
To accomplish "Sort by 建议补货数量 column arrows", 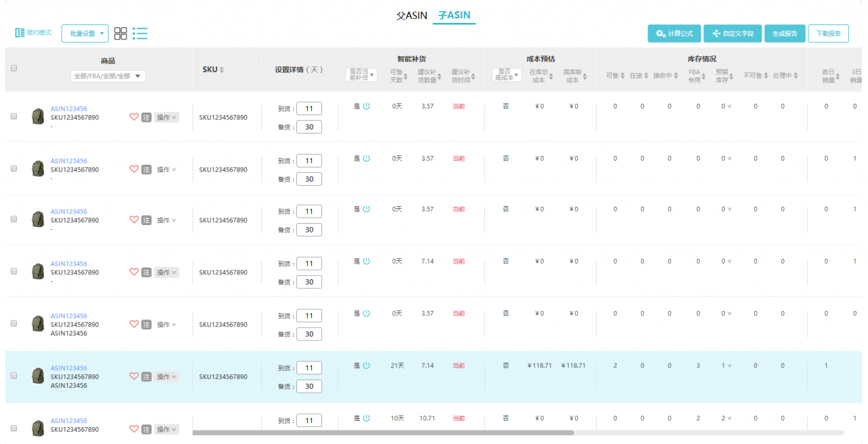I will click(x=439, y=77).
